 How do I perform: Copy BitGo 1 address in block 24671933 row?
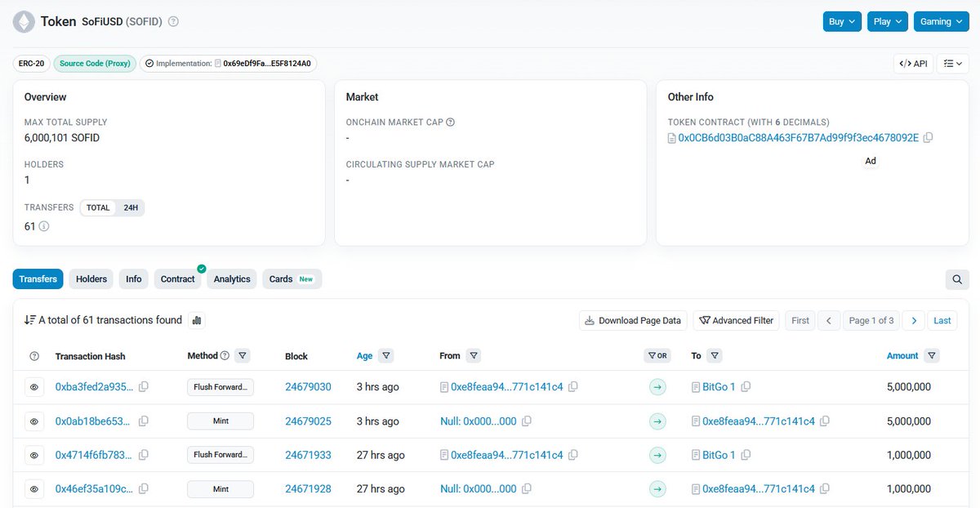[x=746, y=455]
